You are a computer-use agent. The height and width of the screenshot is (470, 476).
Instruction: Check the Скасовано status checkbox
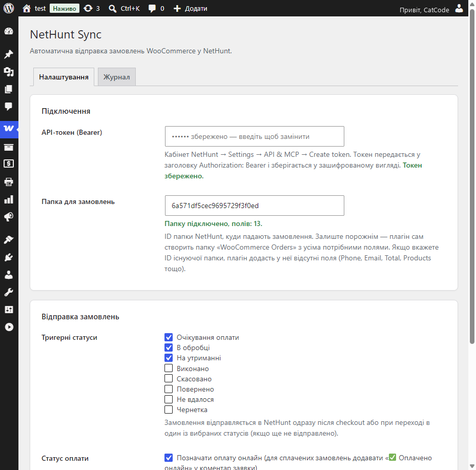[169, 379]
